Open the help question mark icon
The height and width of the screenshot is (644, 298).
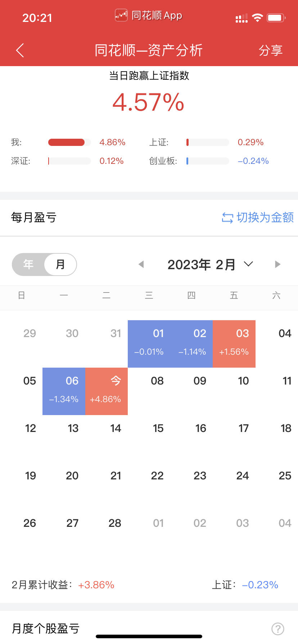(x=277, y=629)
